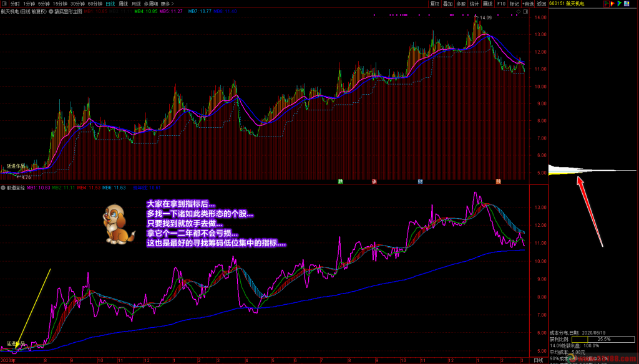This screenshot has height=364, width=639.
Task: Click the blue 财 event marker
Action: tap(420, 181)
